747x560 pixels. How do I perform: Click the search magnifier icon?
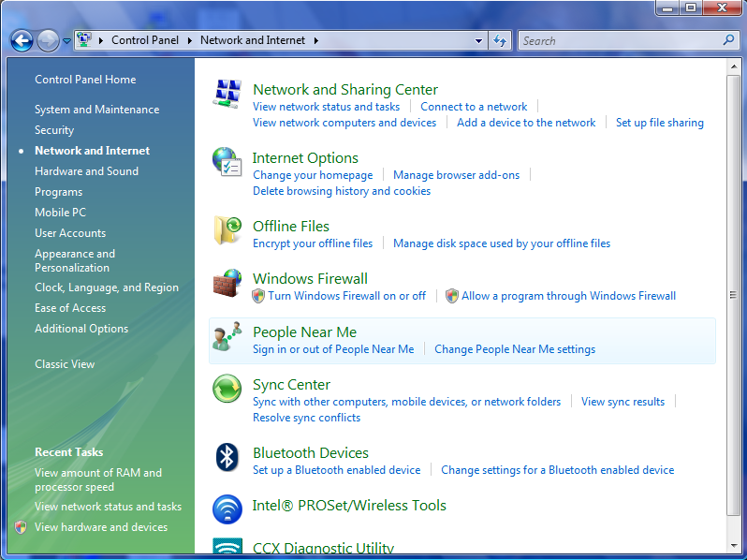coord(728,40)
